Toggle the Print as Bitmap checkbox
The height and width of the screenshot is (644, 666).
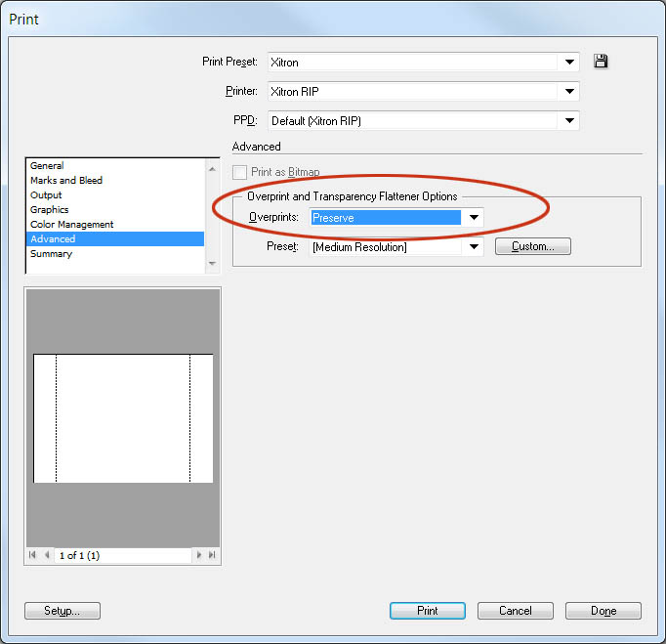click(240, 172)
